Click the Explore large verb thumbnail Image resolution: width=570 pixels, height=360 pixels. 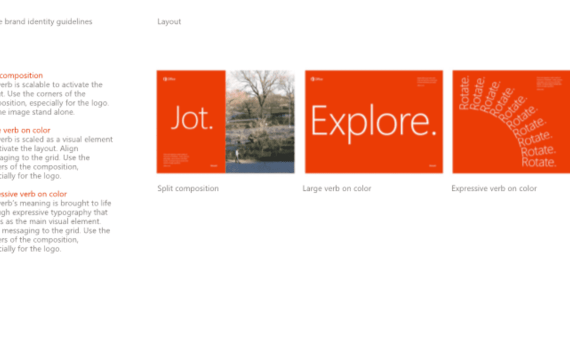click(374, 121)
